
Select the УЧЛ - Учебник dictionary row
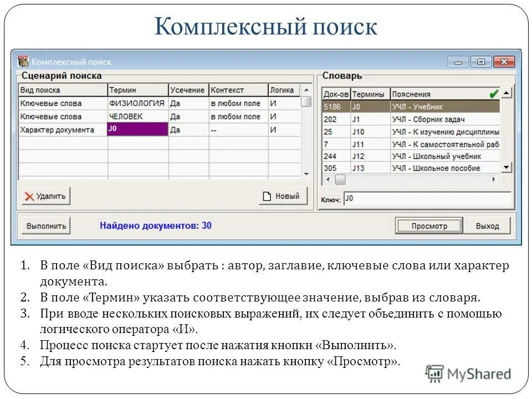pyautogui.click(x=411, y=106)
